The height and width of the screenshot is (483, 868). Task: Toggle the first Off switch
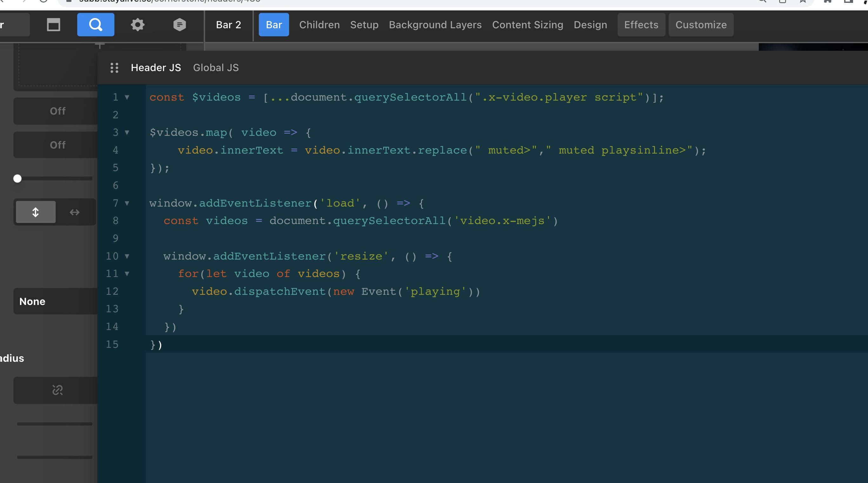(57, 111)
